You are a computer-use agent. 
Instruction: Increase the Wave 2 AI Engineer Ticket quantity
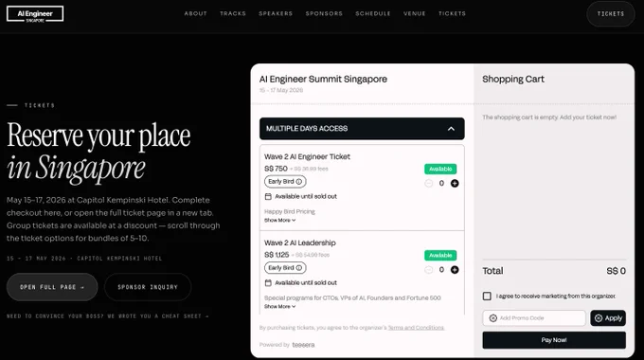point(455,183)
